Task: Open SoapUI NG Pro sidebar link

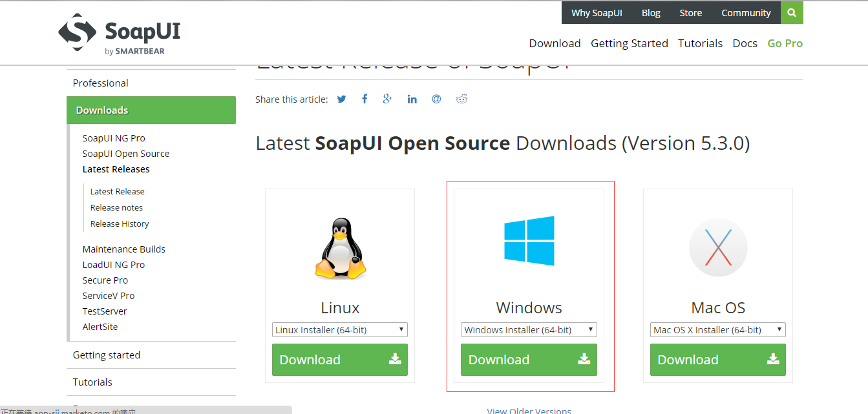Action: point(114,138)
